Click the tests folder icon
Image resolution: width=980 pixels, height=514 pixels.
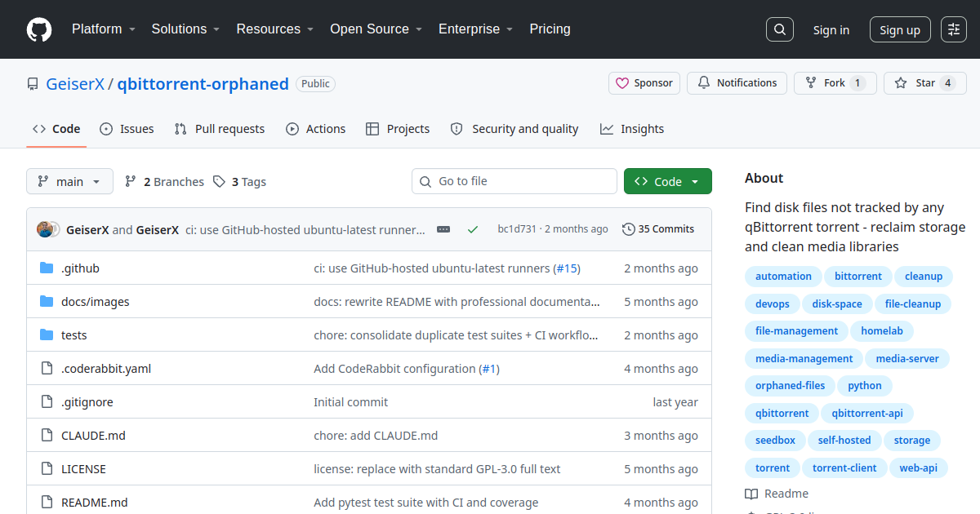(47, 335)
